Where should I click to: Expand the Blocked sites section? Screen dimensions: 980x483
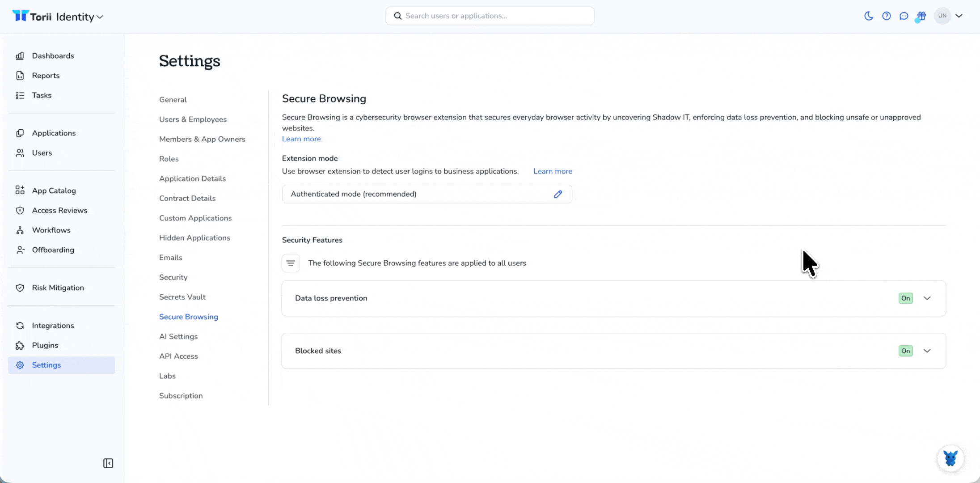point(927,351)
